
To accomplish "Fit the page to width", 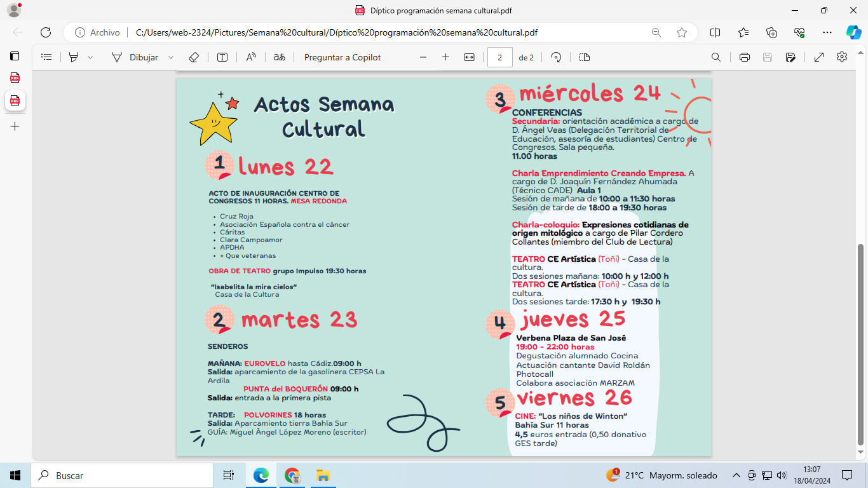I will click(x=470, y=57).
